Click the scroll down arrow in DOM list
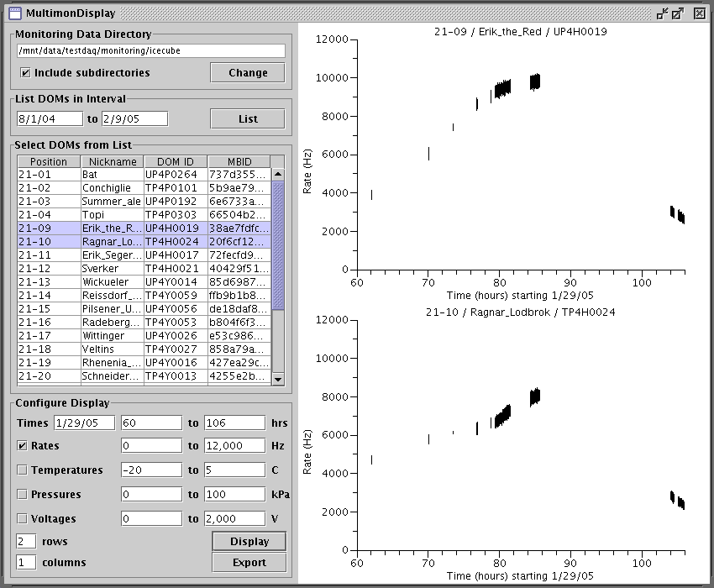Screen dimensions: 714x588 [x=278, y=380]
